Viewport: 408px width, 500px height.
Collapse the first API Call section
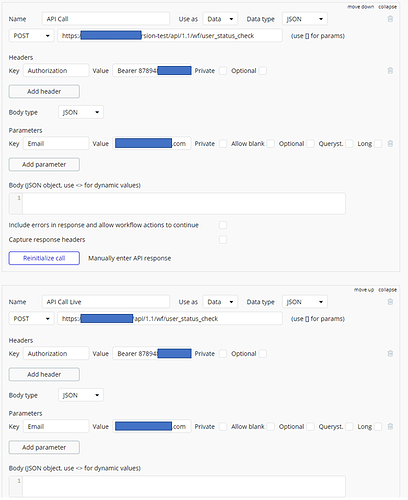tap(387, 7)
